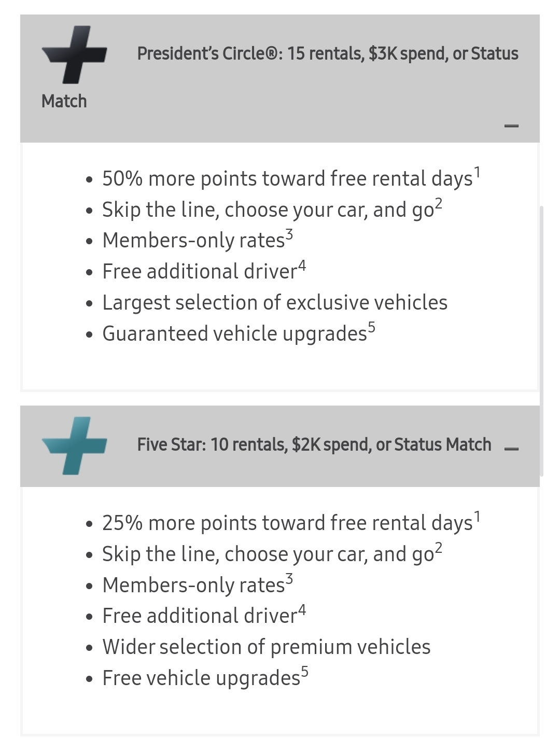560x738 pixels.
Task: Click 'Largest selection of exclusive vehicles' text
Action: pyautogui.click(x=274, y=303)
